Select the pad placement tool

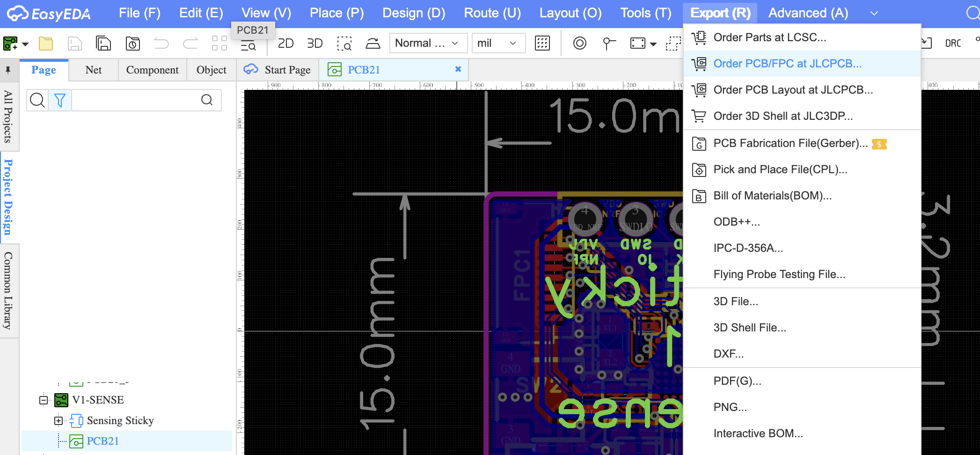pos(608,44)
